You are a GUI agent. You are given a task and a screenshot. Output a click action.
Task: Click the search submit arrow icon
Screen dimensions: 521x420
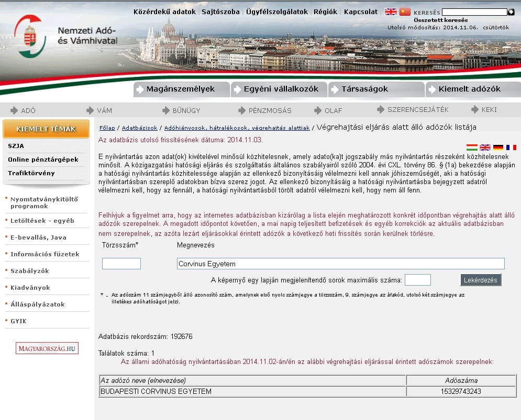tap(511, 12)
